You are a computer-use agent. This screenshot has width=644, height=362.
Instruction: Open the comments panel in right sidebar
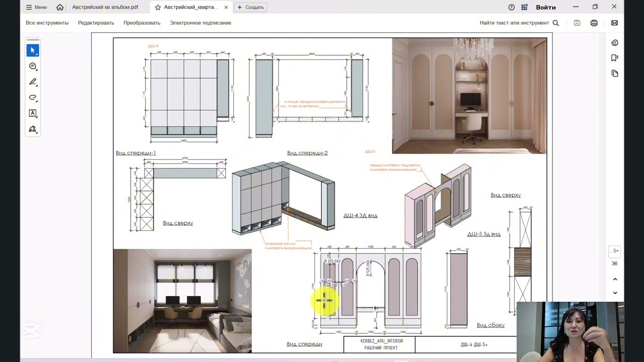[x=615, y=43]
